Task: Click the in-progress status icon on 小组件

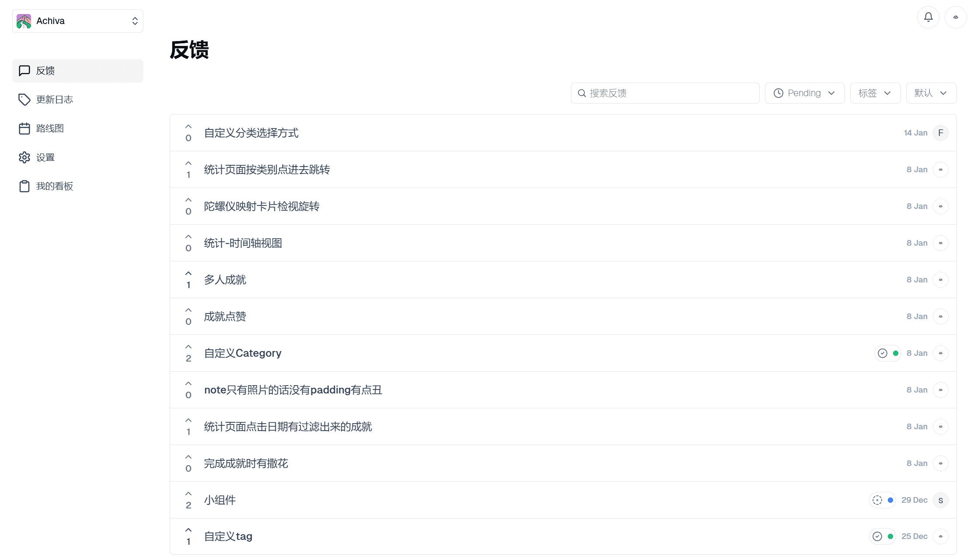Action: pyautogui.click(x=877, y=500)
